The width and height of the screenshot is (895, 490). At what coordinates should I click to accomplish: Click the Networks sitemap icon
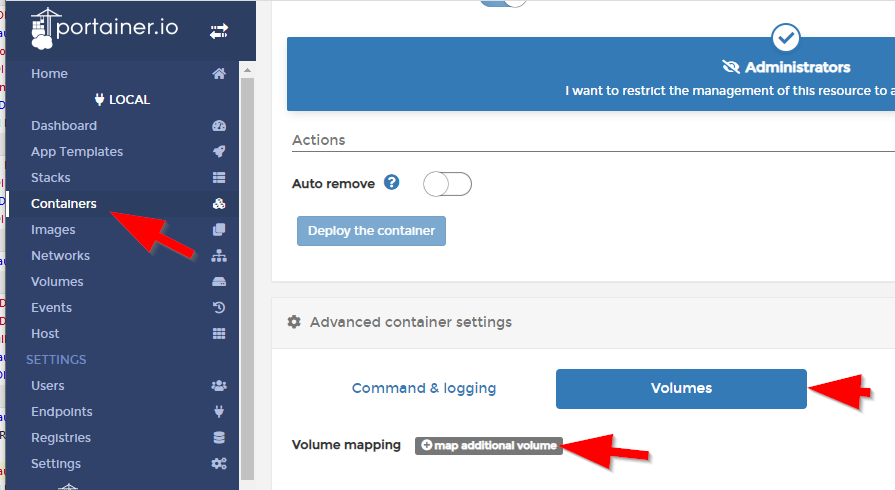219,256
